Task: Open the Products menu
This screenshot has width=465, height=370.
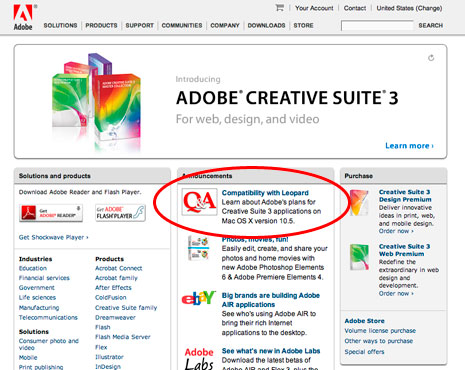Action: (x=101, y=25)
